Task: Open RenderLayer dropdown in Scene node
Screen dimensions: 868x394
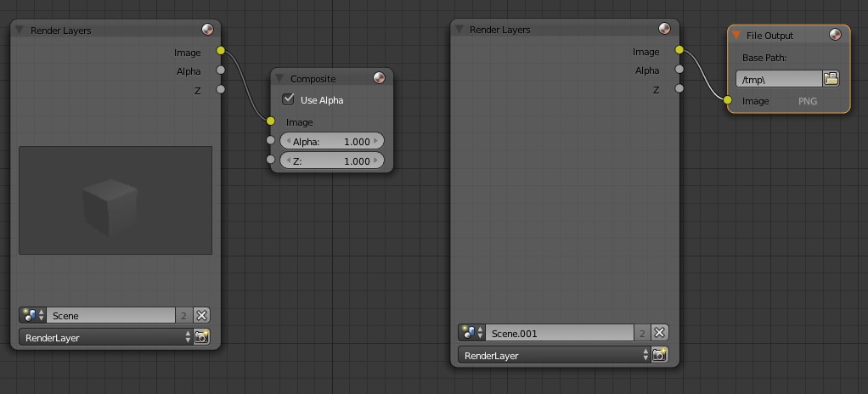Action: [105, 337]
